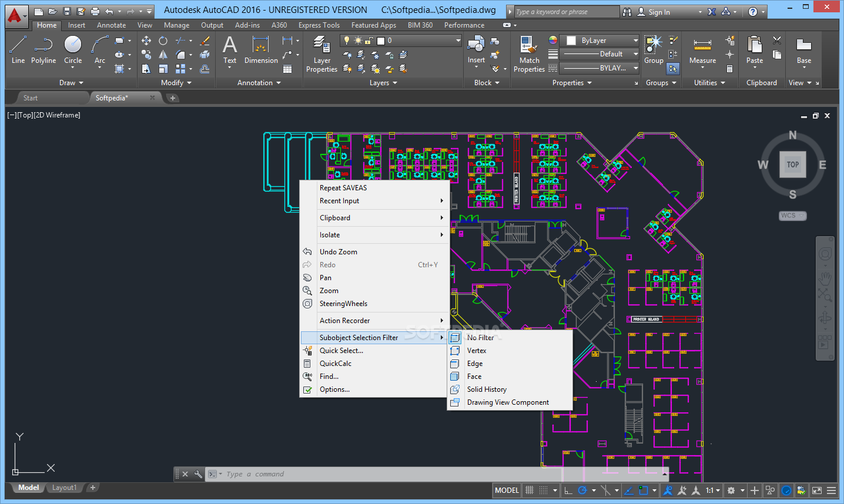Screen dimensions: 844x504
Task: Open the QuickCalc calculator in Utilities panel
Action: (729, 69)
